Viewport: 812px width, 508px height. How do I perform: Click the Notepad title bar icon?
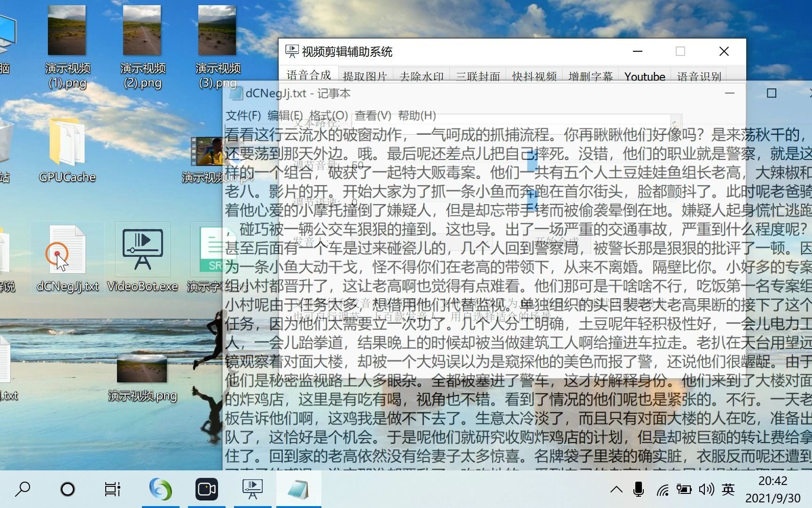(x=236, y=93)
